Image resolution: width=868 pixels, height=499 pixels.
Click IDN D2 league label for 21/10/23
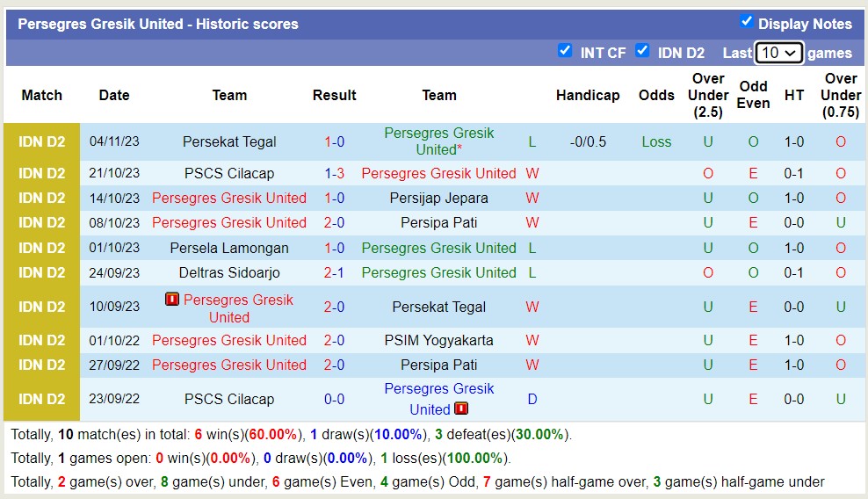41,173
